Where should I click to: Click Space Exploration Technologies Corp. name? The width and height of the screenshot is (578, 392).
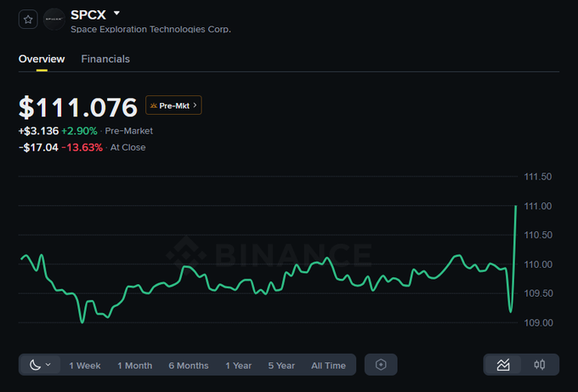coord(150,29)
